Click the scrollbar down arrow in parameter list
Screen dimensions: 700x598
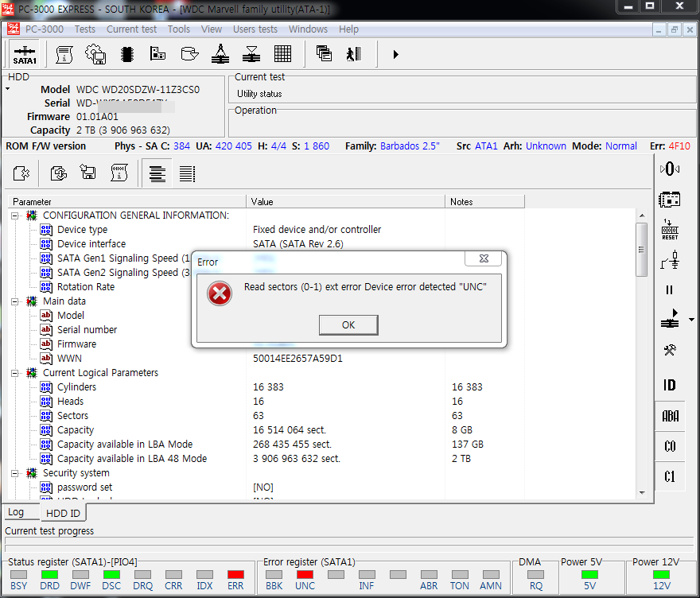coord(642,493)
